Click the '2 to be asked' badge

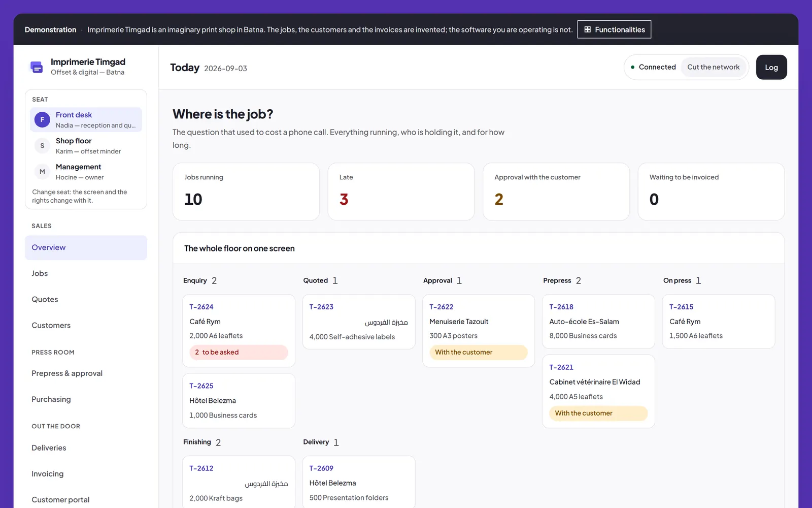(239, 352)
